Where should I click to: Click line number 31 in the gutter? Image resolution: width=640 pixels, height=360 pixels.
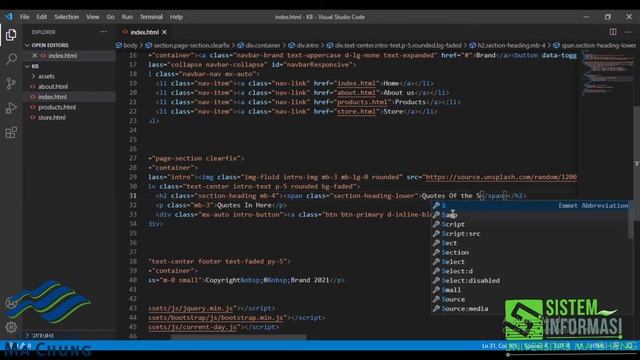[x=133, y=196]
